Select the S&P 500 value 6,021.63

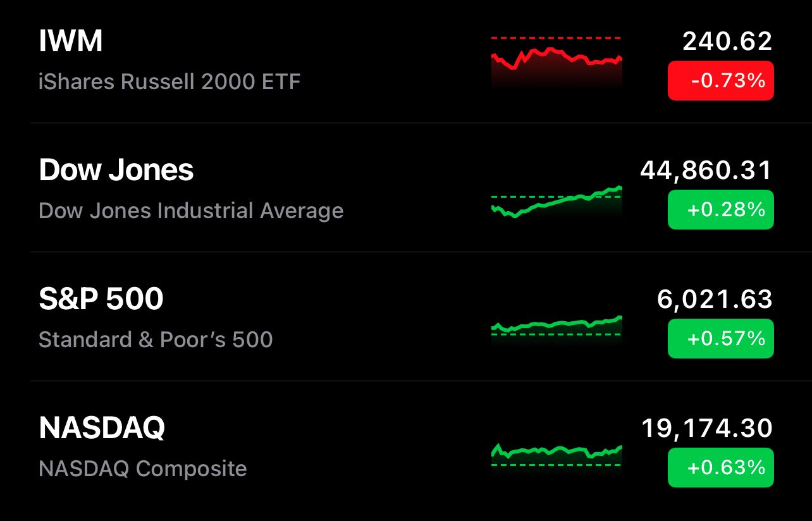[x=715, y=300]
